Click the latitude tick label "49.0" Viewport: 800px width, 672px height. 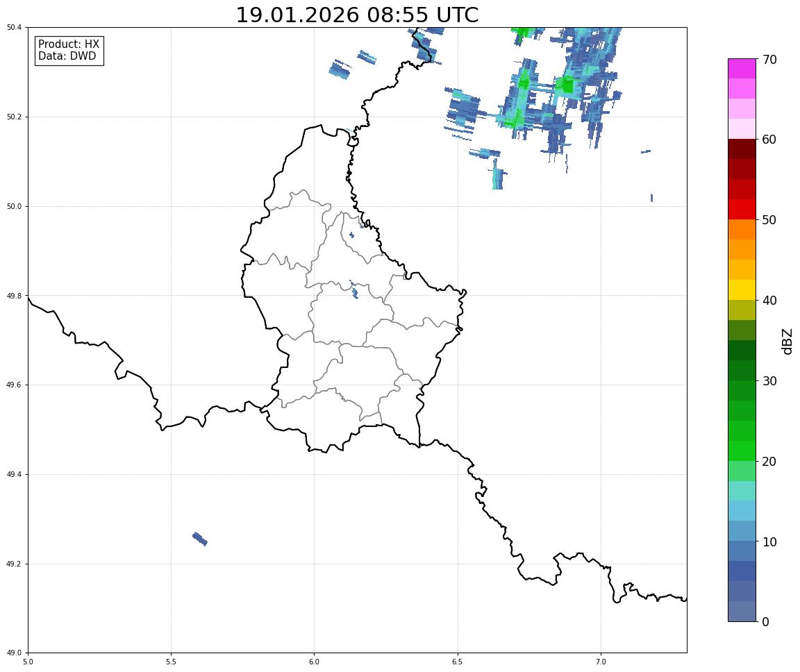pyautogui.click(x=15, y=653)
